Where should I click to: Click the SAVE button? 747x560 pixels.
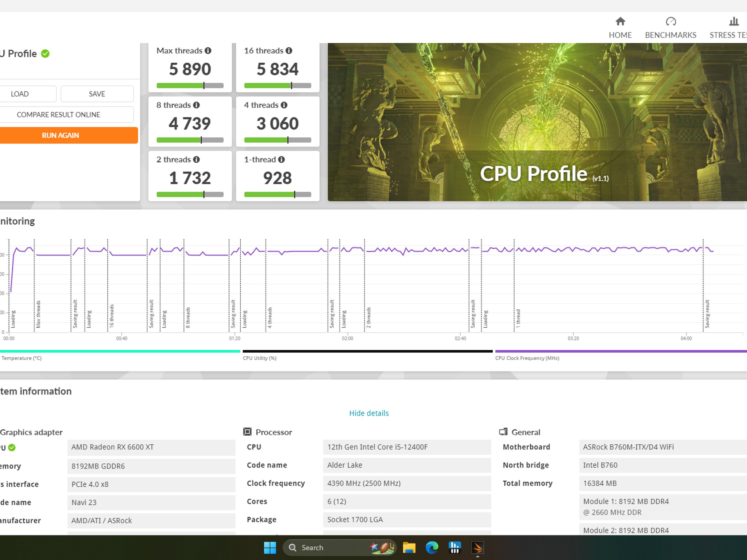(97, 94)
